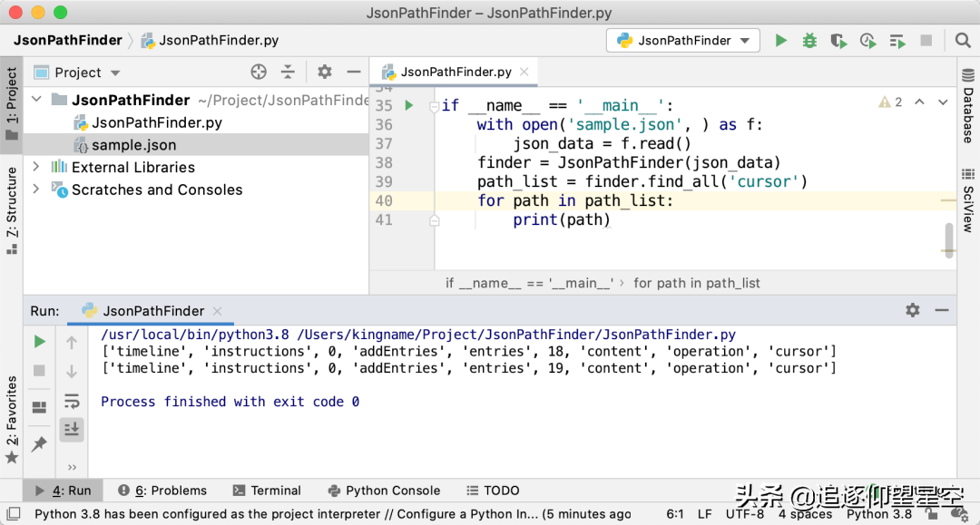The height and width of the screenshot is (525, 980).
Task: Click the JsonPathFinder.py path link in the console
Action: [x=516, y=335]
